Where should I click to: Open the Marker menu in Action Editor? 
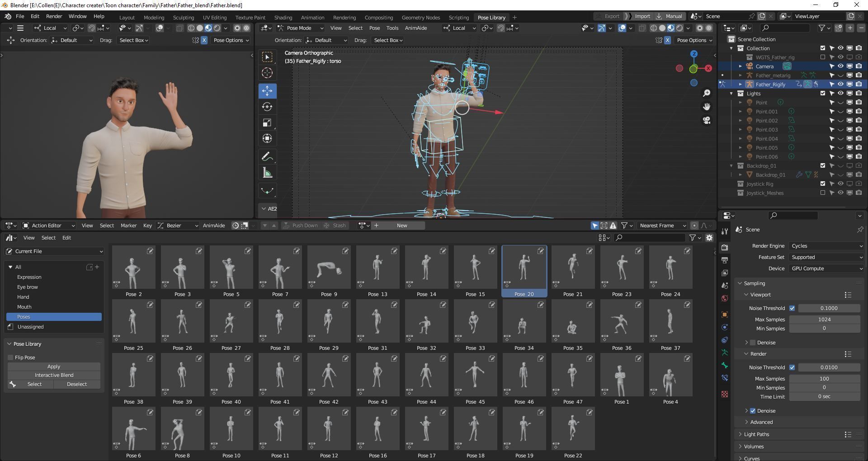[128, 226]
